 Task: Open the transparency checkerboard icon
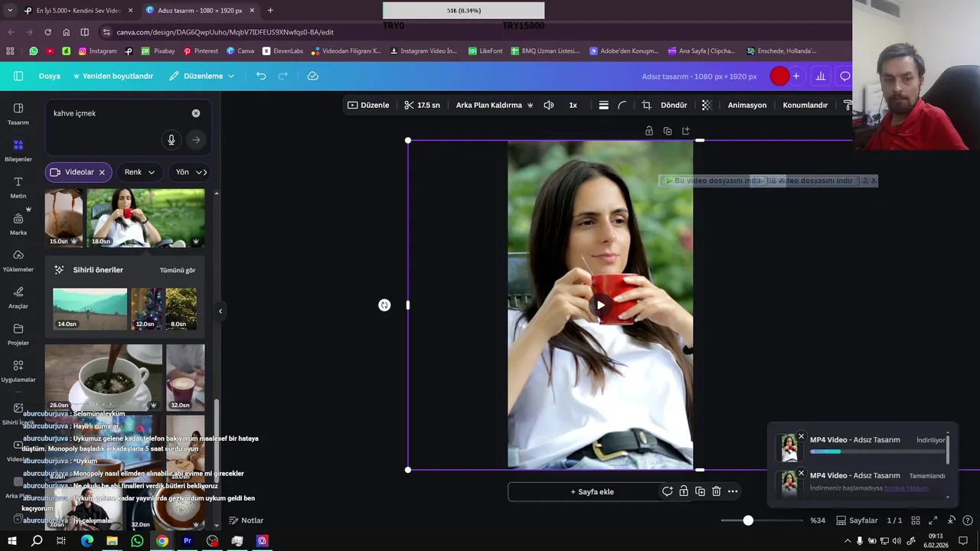coord(707,105)
